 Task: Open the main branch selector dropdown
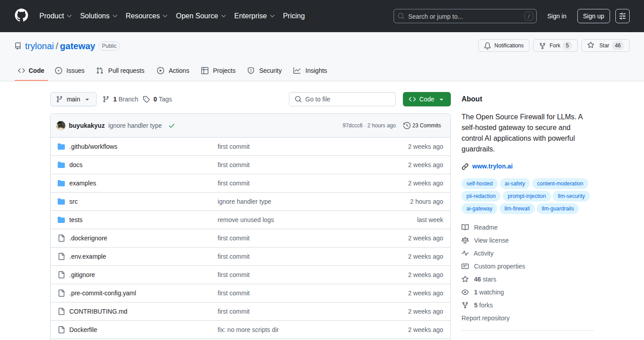pyautogui.click(x=73, y=99)
